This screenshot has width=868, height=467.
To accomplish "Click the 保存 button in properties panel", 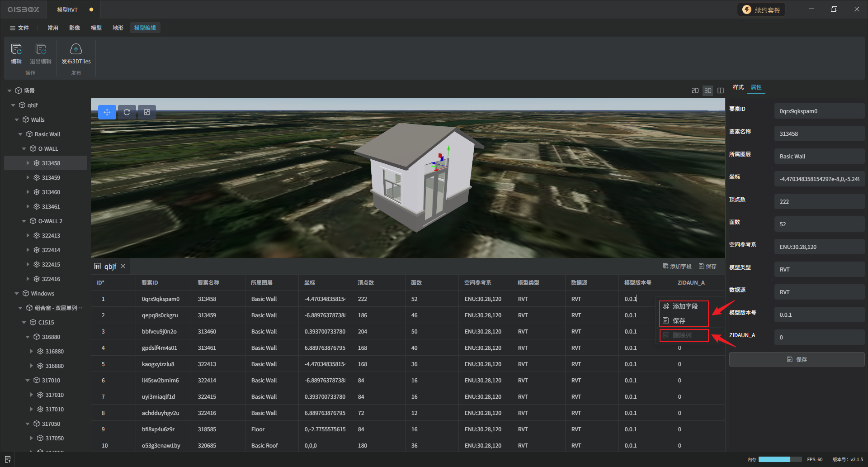I will 797,359.
